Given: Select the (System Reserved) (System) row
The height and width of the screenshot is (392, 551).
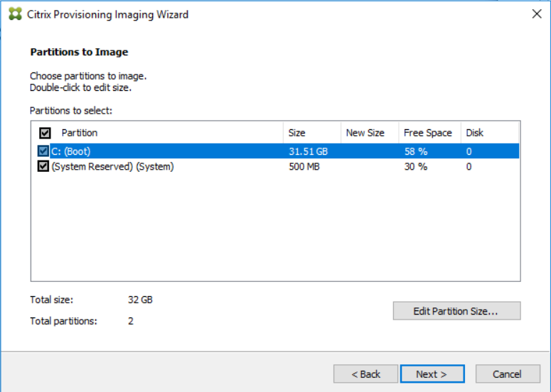Looking at the screenshot, I should tap(278, 166).
